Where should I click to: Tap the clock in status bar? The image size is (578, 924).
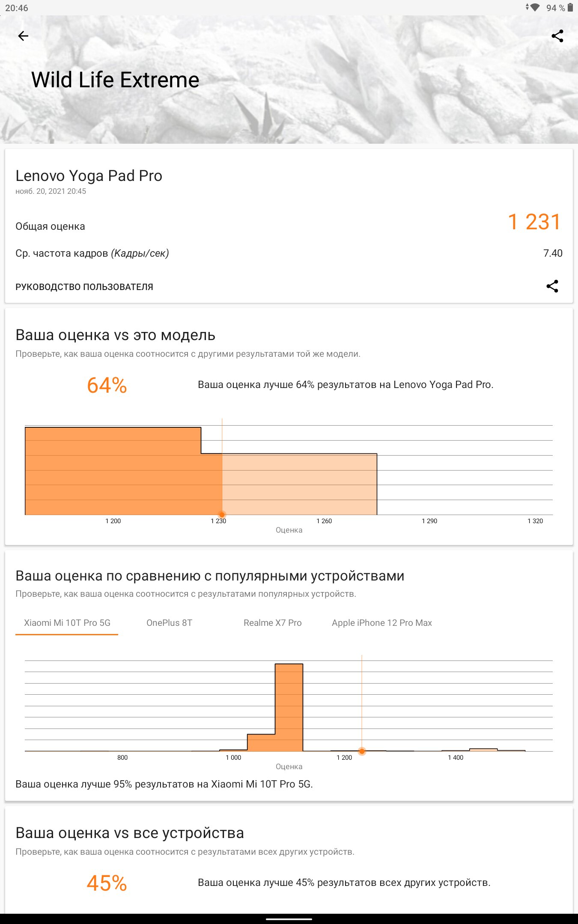pos(17,8)
